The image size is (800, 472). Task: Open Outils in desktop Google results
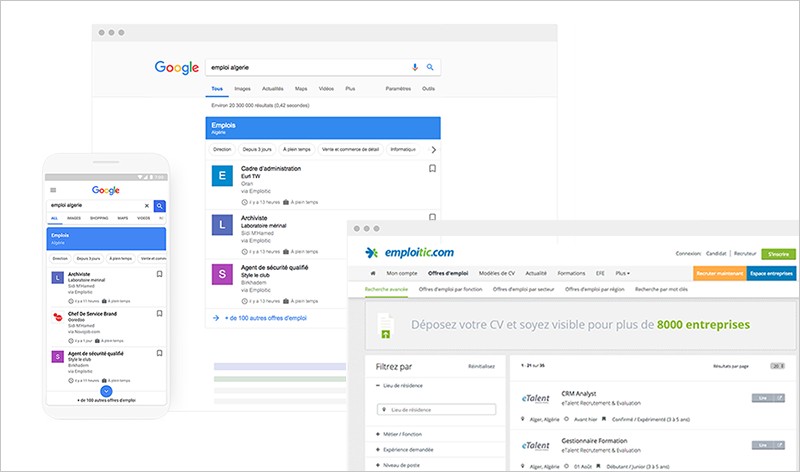point(428,89)
